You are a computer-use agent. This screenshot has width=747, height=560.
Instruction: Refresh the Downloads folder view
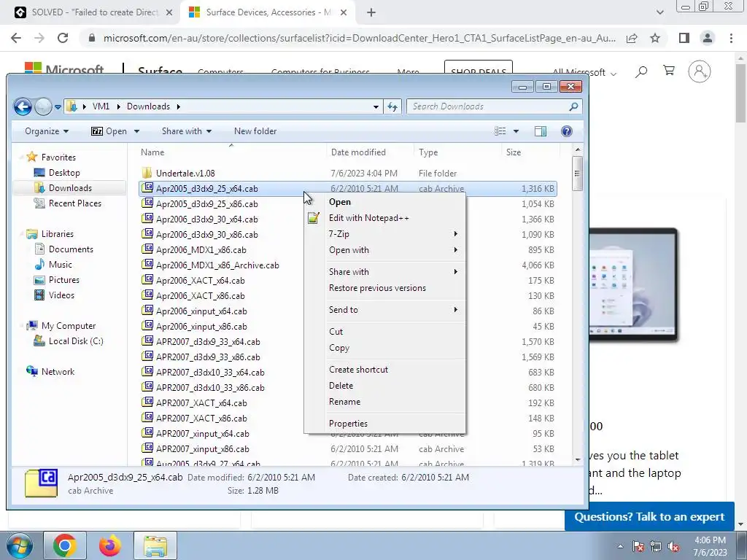click(x=392, y=106)
